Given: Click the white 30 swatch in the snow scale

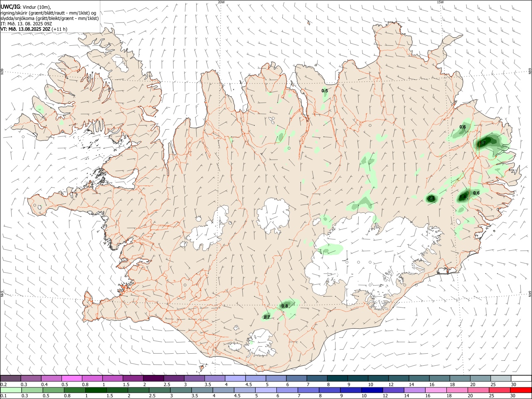Looking at the screenshot, I should pos(522,378).
